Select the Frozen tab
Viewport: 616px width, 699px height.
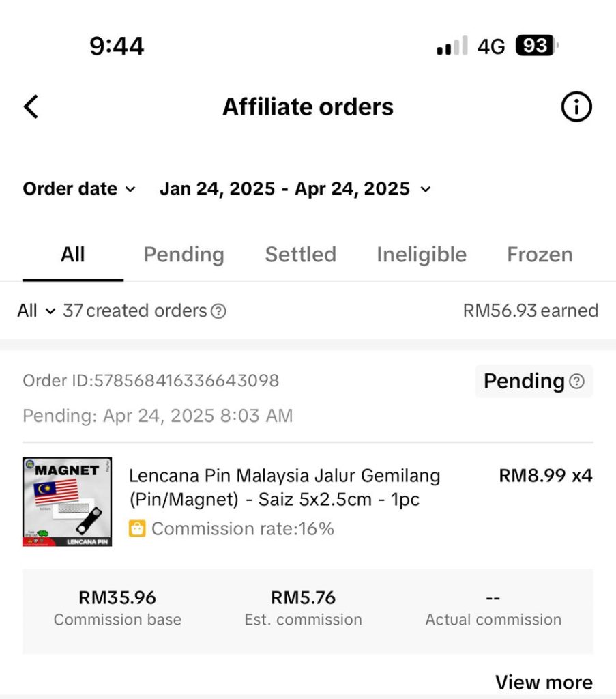539,255
